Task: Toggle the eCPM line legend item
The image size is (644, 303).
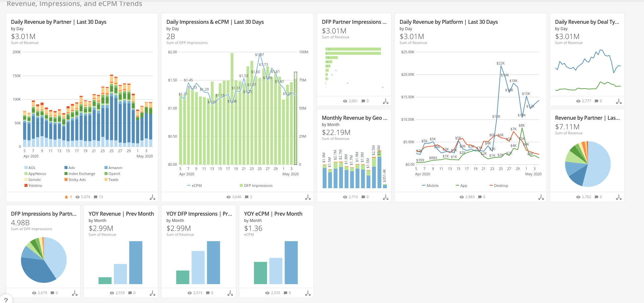Action: 194,186
